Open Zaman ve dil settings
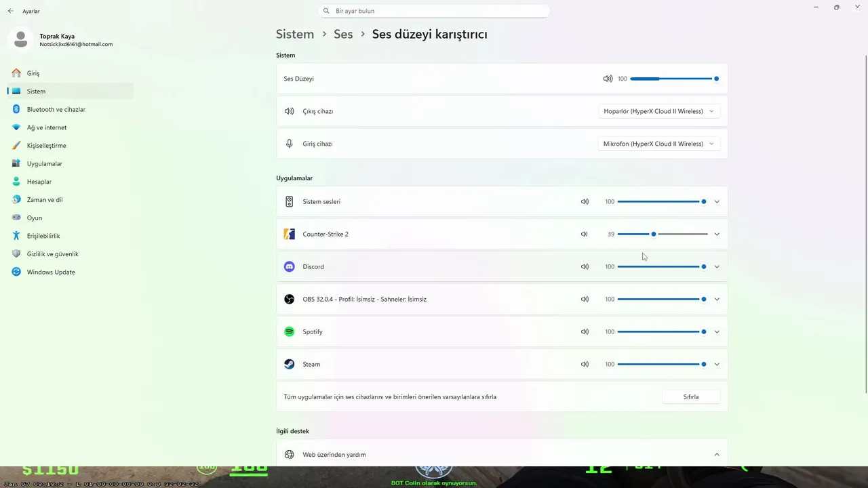The width and height of the screenshot is (868, 488). click(x=71, y=199)
